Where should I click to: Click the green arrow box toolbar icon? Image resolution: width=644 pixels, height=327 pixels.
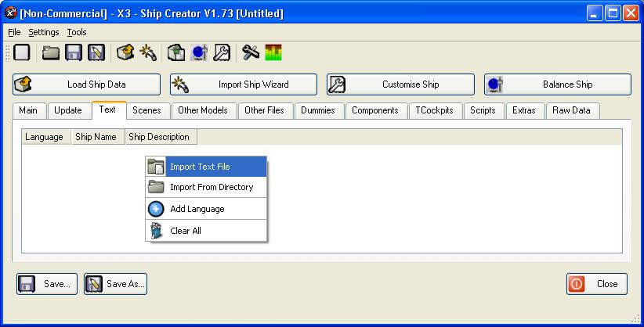coord(176,53)
